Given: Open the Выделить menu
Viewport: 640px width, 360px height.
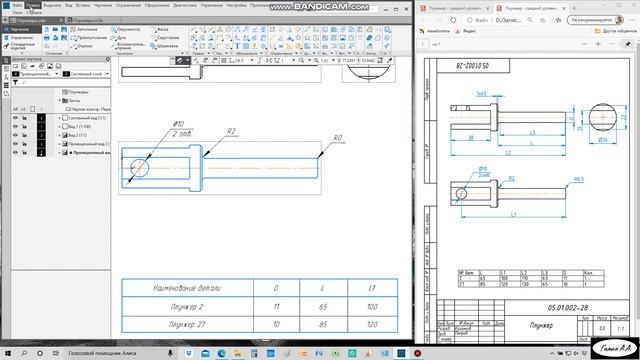Looking at the screenshot, I should point(52,5).
